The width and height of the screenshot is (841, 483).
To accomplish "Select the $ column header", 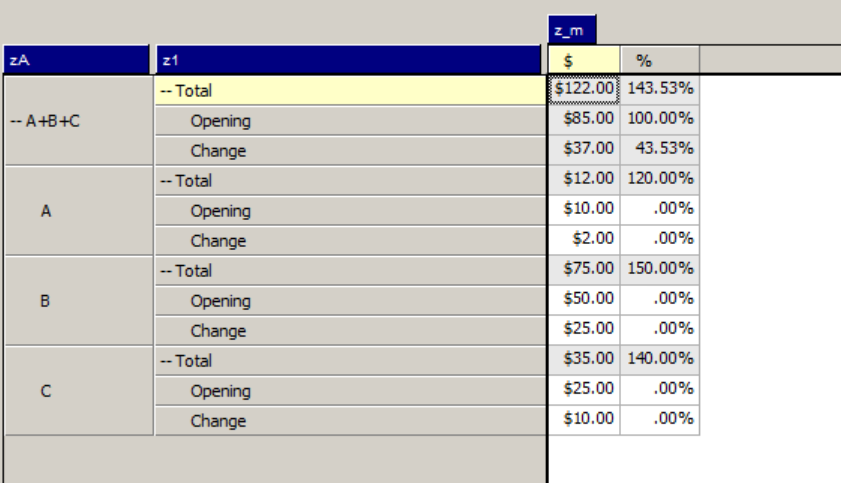I will [584, 61].
